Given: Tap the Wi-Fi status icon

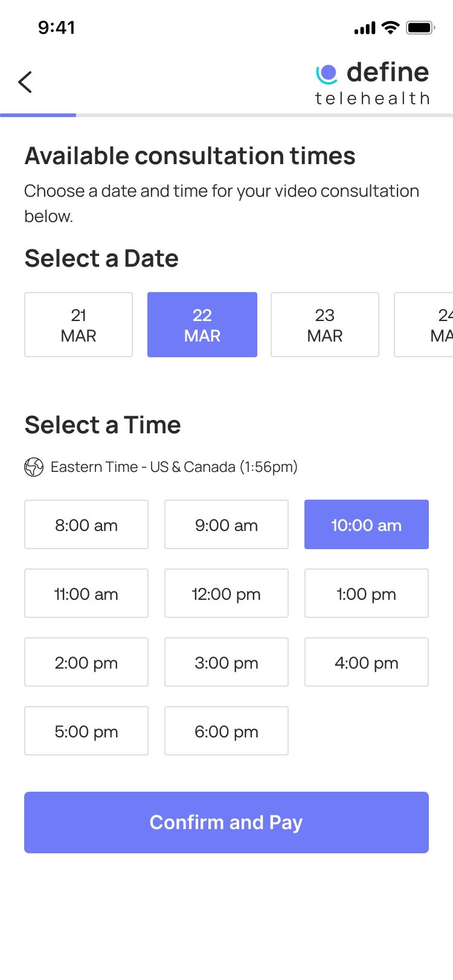Looking at the screenshot, I should click(391, 28).
